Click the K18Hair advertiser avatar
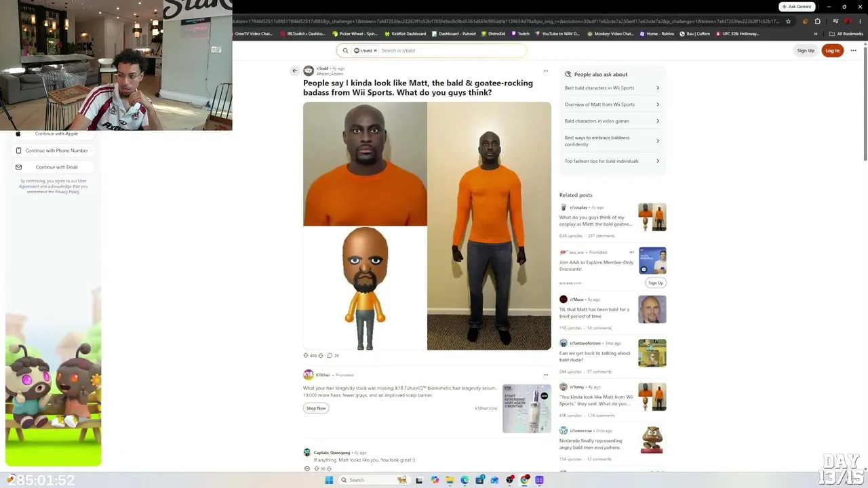The height and width of the screenshot is (488, 868). (x=308, y=375)
